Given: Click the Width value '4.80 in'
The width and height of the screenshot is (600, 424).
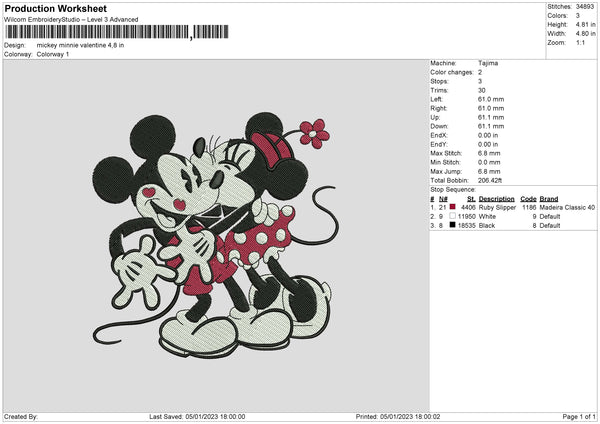Looking at the screenshot, I should coord(585,34).
